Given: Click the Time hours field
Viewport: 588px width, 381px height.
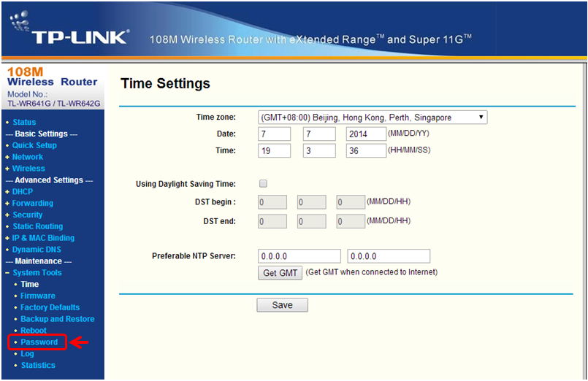Looking at the screenshot, I should pos(274,150).
